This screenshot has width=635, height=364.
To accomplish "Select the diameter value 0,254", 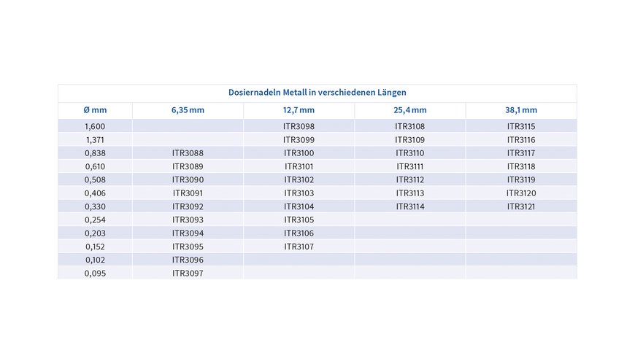I will [x=95, y=220].
